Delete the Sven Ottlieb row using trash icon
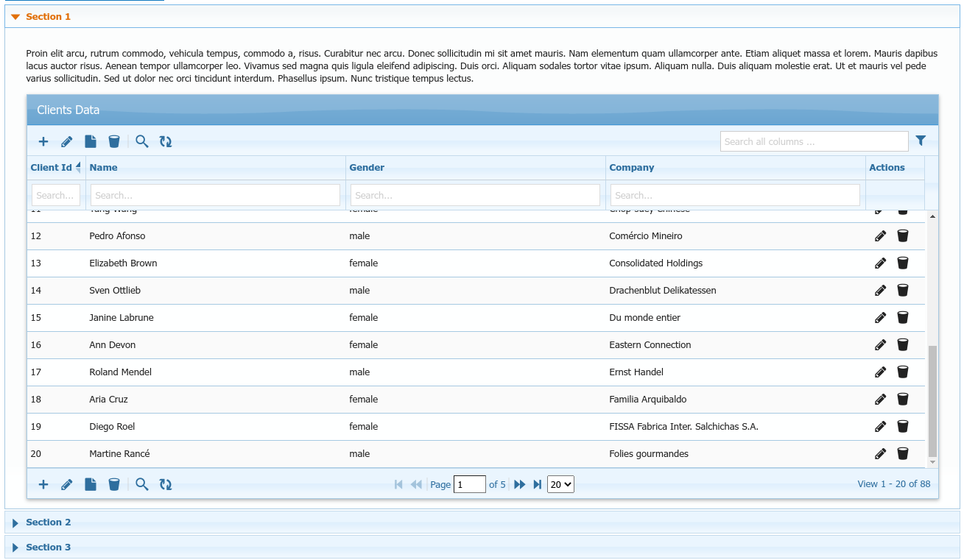This screenshot has height=560, width=964. pyautogui.click(x=903, y=291)
